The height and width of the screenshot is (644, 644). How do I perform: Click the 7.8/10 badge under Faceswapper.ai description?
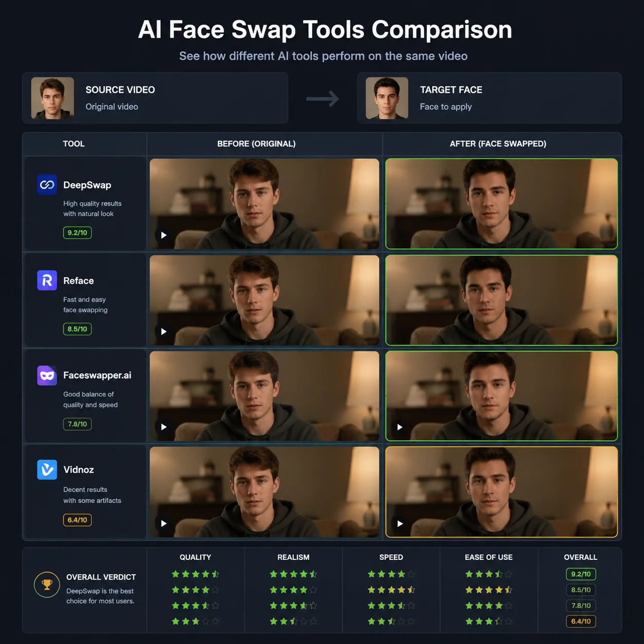coord(78,424)
